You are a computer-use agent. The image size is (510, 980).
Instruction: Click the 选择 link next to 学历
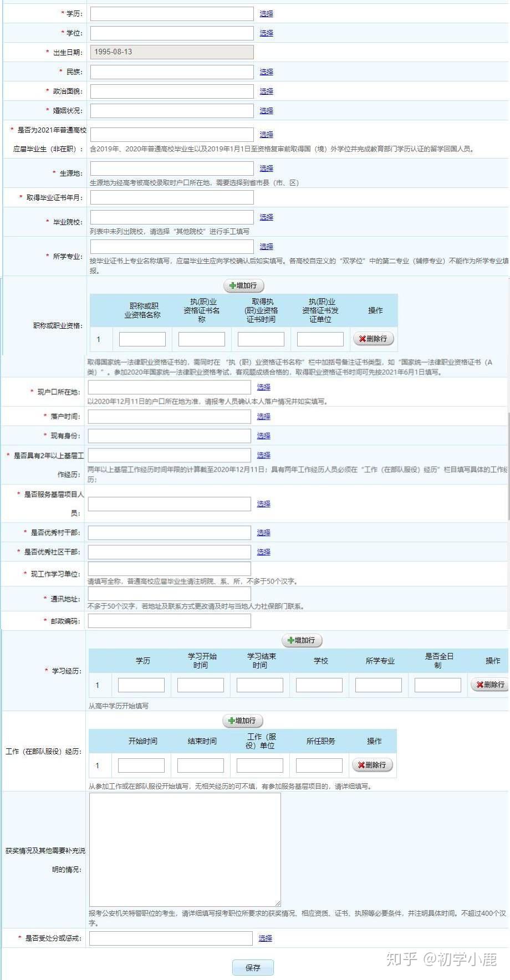[x=266, y=13]
